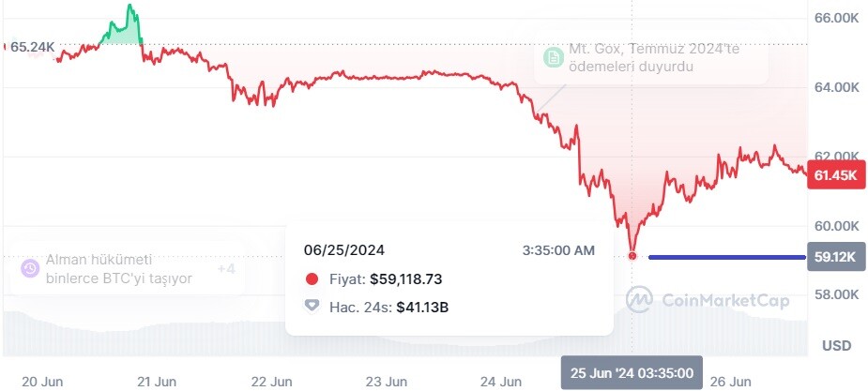Expand the +4 more news events badge

226,269
